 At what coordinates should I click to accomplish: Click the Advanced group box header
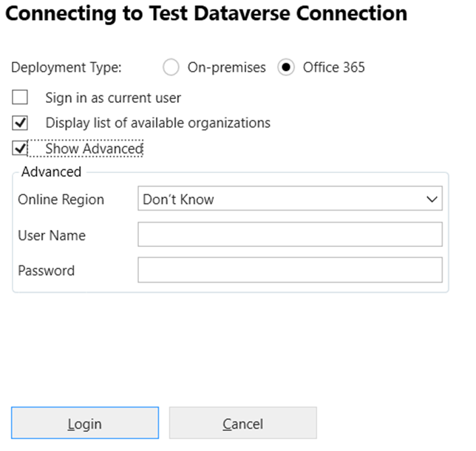(51, 172)
